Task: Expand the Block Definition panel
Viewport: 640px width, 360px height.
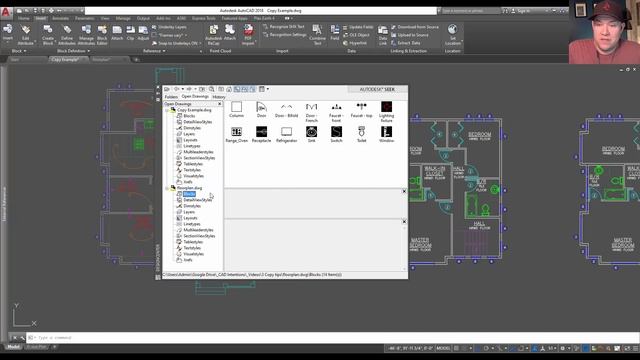Action: click(x=73, y=51)
